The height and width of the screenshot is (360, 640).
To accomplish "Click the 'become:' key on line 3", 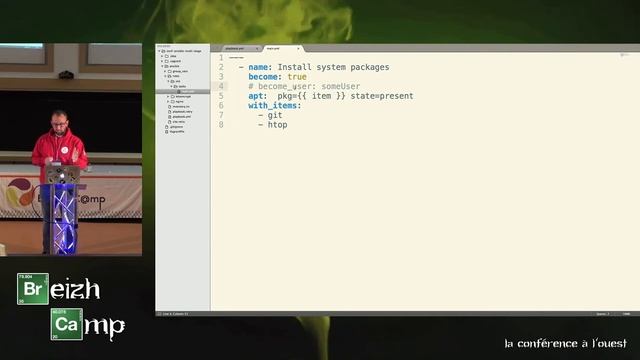I will click(x=265, y=77).
